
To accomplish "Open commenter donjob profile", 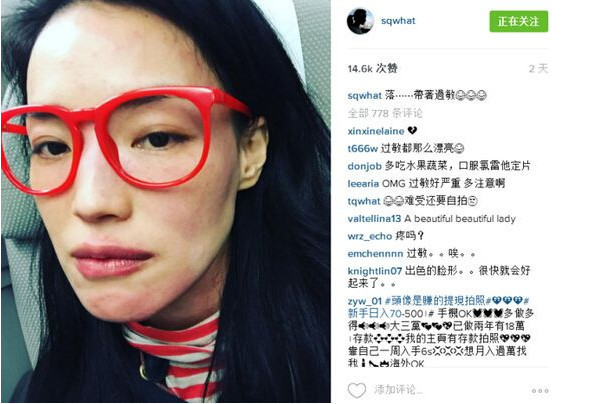I will point(365,166).
